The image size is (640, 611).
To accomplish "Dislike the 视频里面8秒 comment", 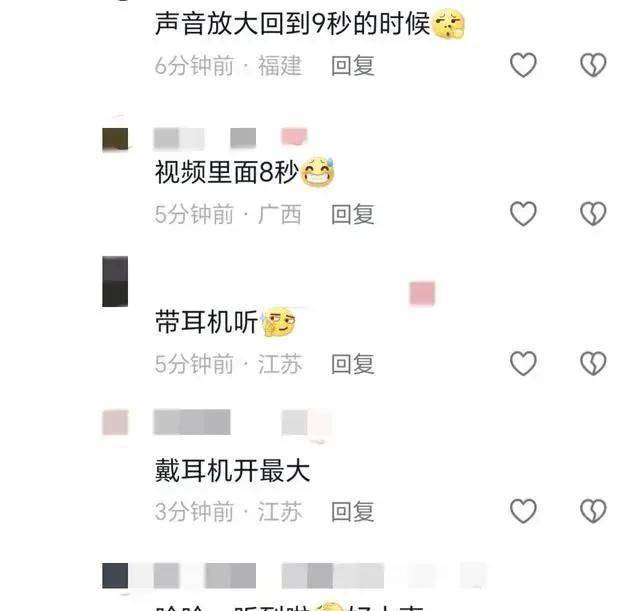I will pos(593,213).
